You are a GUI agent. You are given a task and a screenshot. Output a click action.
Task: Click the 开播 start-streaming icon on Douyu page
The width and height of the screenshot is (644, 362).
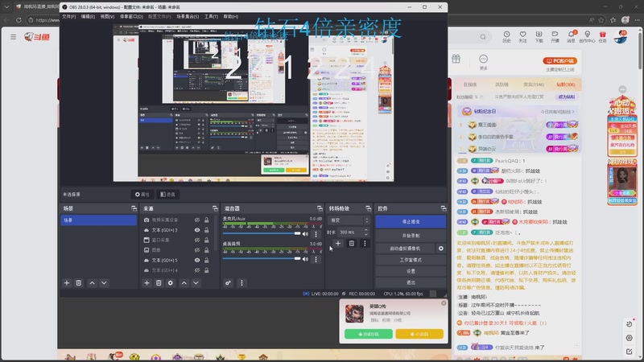pyautogui.click(x=555, y=36)
